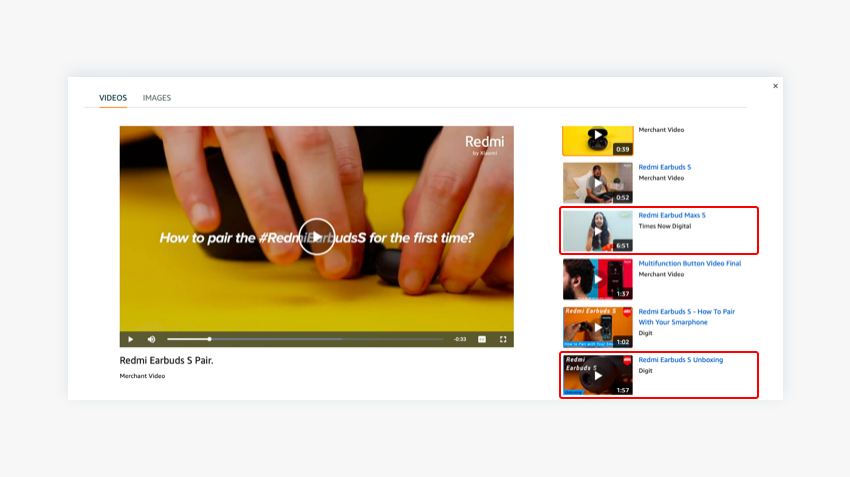This screenshot has width=850, height=477.
Task: Click the Redmi Earbuds S link
Action: coord(665,167)
